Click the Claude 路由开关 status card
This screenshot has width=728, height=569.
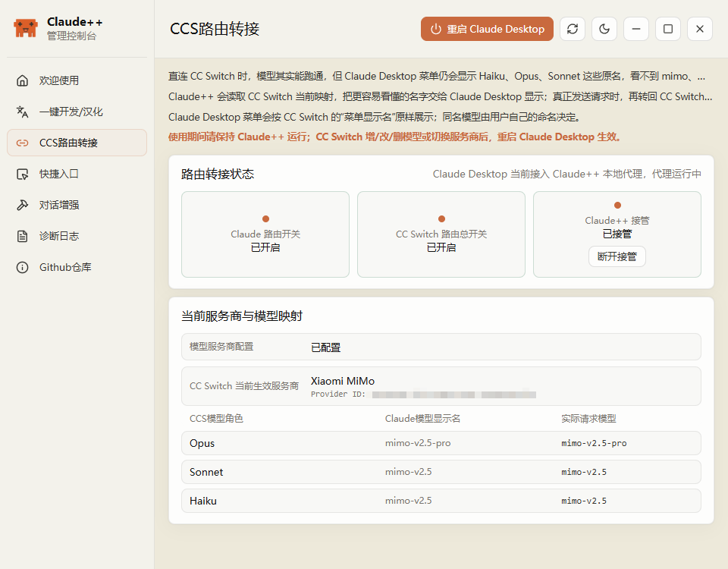point(265,234)
